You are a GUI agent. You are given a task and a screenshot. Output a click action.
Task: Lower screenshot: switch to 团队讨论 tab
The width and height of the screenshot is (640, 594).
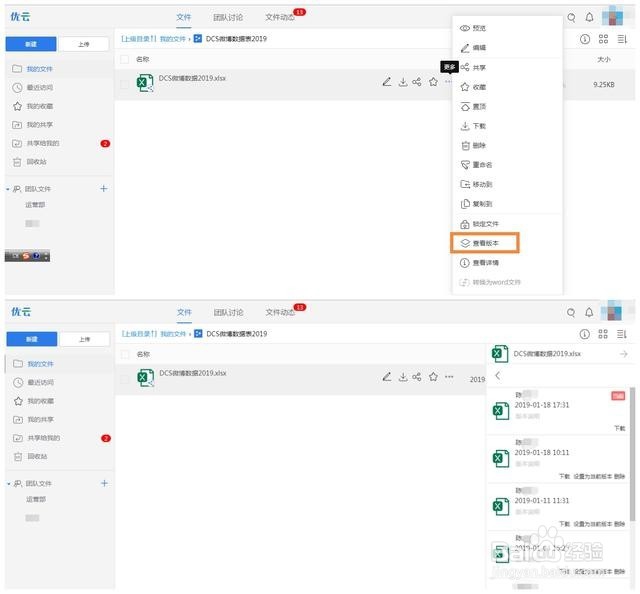228,312
